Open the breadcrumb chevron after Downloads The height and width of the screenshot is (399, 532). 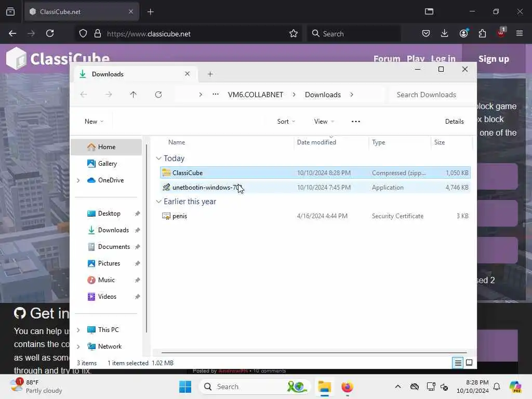point(352,95)
